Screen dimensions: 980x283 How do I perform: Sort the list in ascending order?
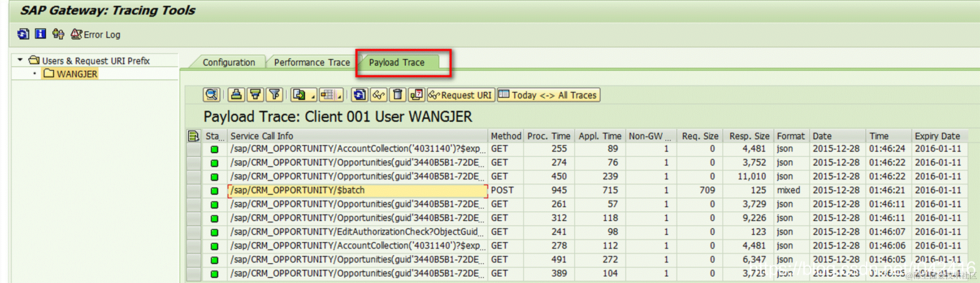(236, 95)
